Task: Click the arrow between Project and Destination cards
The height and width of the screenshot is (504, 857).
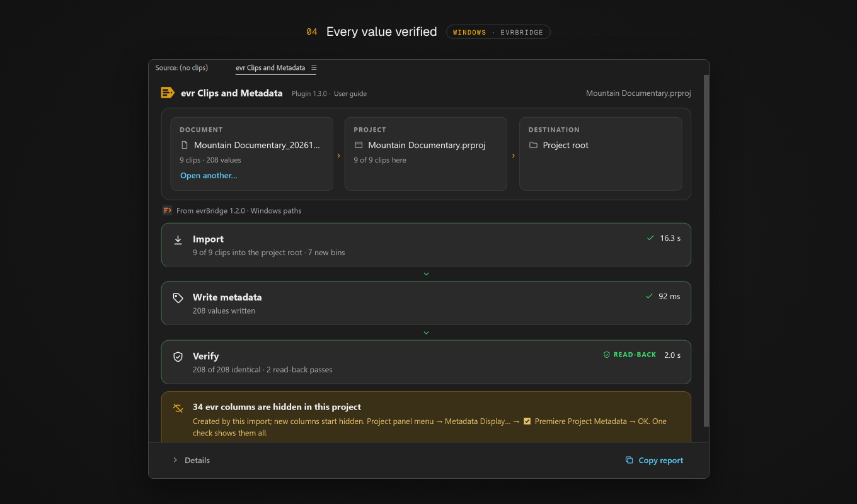Action: 514,156
